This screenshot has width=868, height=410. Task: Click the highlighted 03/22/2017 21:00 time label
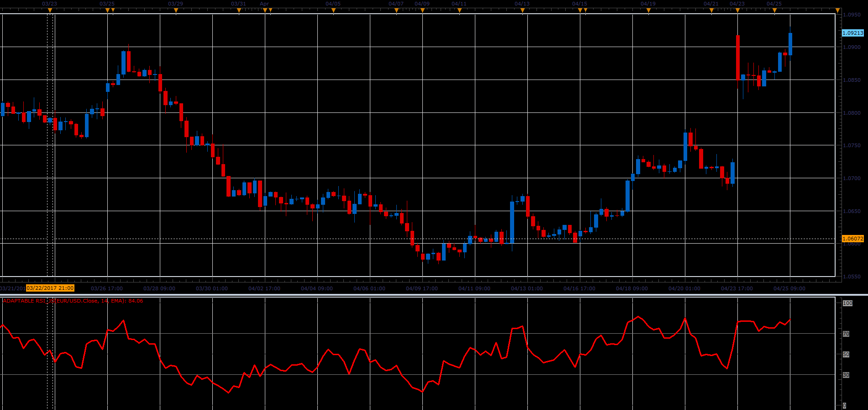click(50, 288)
